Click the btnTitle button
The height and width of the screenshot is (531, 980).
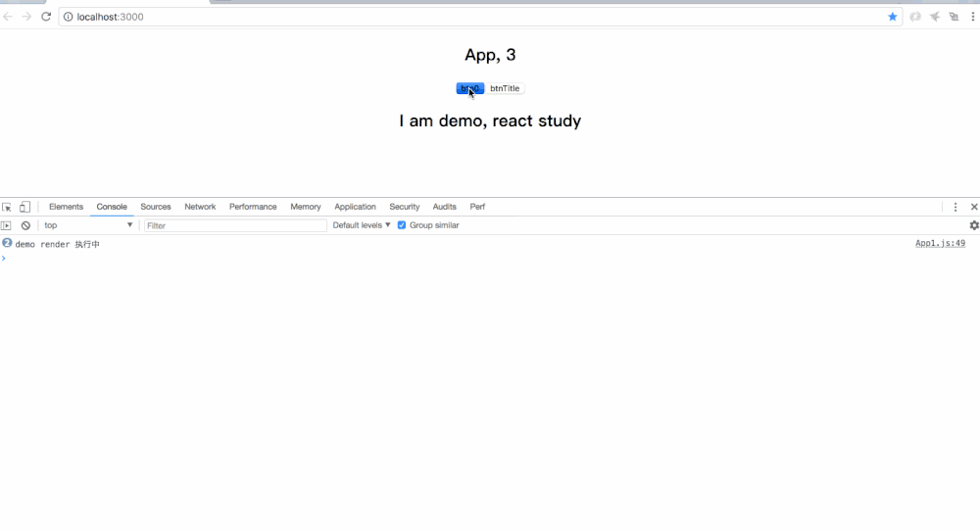pos(505,89)
